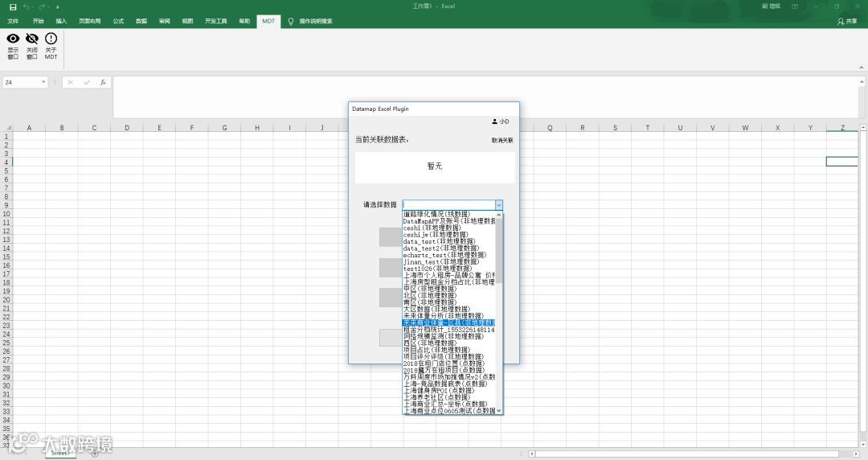Image resolution: width=868 pixels, height=460 pixels.
Task: Click the 显示窗口 eye icon
Action: [x=13, y=39]
